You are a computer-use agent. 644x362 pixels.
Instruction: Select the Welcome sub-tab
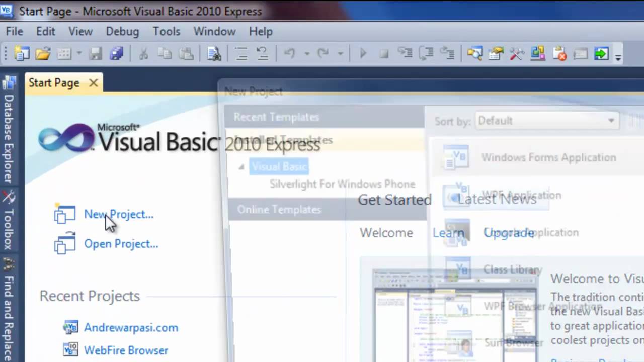tap(386, 233)
